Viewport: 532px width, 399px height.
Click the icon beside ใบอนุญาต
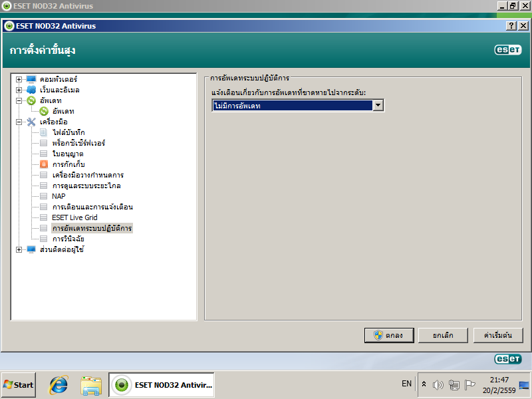[x=43, y=154]
